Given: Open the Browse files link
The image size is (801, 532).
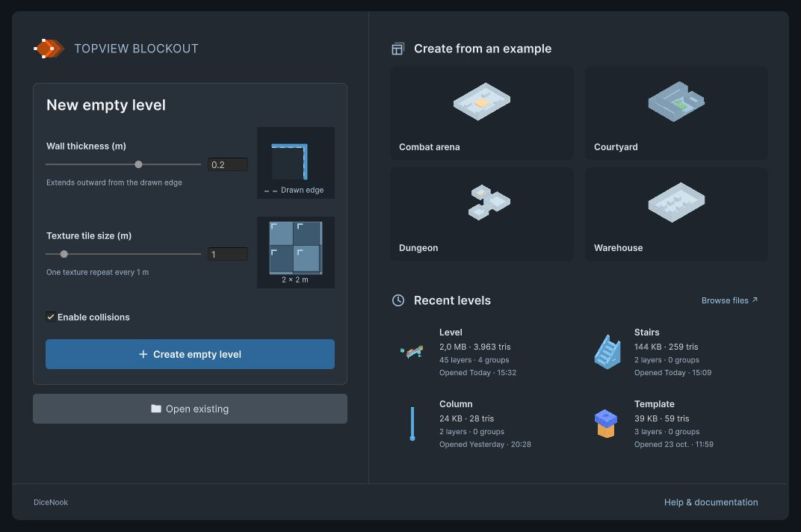Looking at the screenshot, I should (x=729, y=300).
